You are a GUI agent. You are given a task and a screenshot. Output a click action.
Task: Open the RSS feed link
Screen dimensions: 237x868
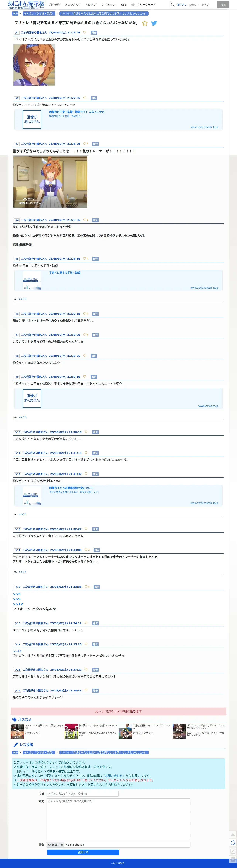point(123,5)
